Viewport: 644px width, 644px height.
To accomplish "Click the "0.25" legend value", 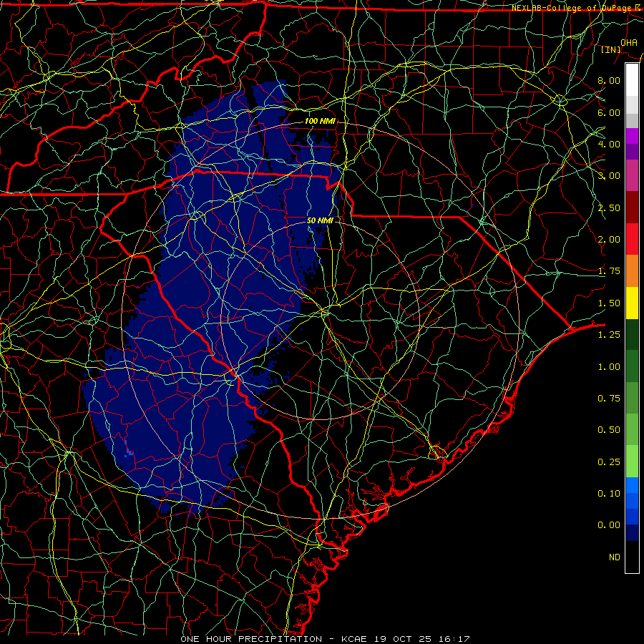I will (x=609, y=462).
